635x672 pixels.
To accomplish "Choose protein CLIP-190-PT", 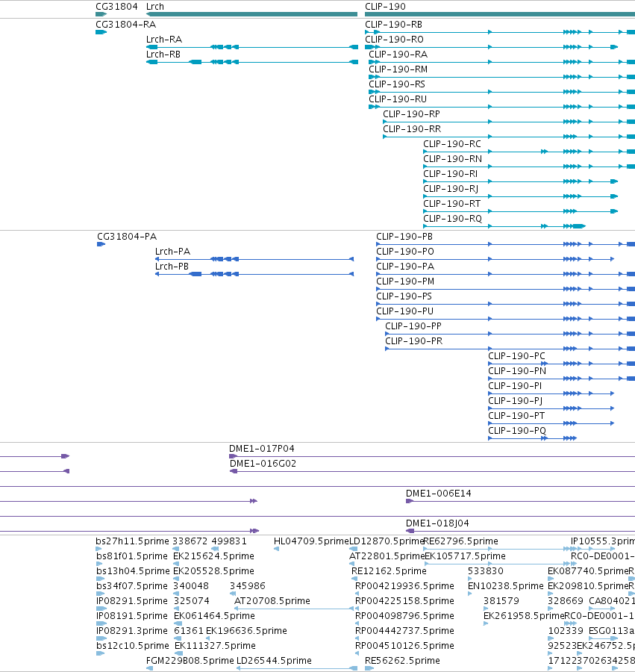I will pos(516,416).
